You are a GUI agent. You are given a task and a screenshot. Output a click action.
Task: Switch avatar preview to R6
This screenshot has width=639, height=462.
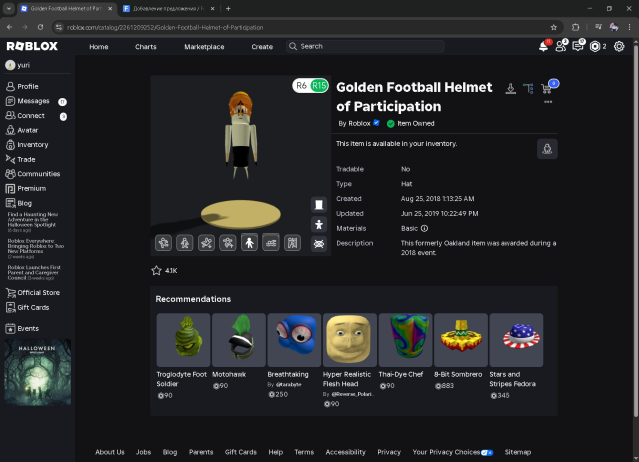[x=301, y=86]
